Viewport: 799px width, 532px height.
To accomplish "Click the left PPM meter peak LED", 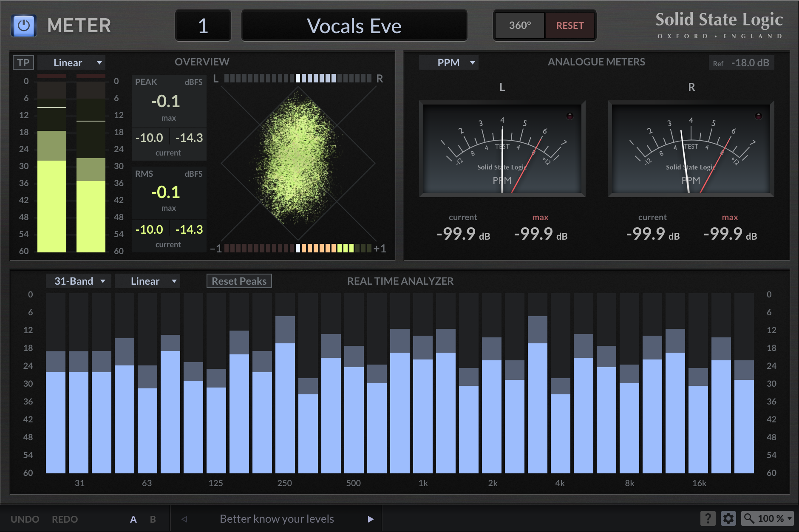I will point(569,116).
